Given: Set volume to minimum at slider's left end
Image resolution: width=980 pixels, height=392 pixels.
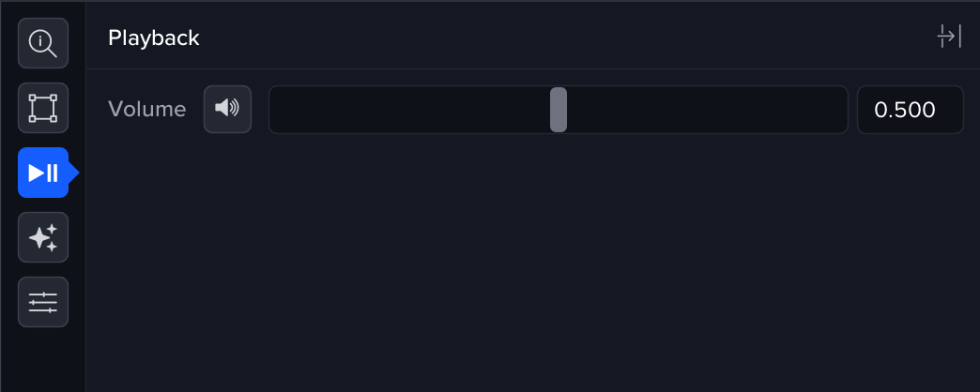Looking at the screenshot, I should click(274, 110).
